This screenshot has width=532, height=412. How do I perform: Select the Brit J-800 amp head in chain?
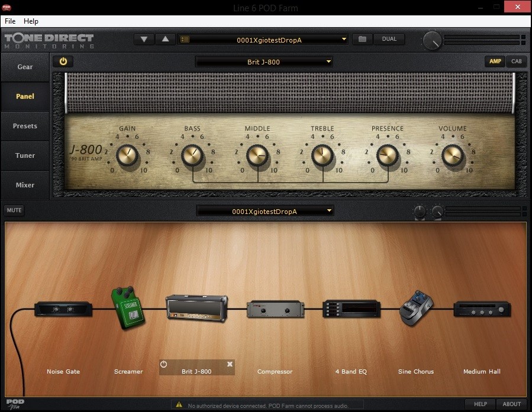tap(196, 308)
